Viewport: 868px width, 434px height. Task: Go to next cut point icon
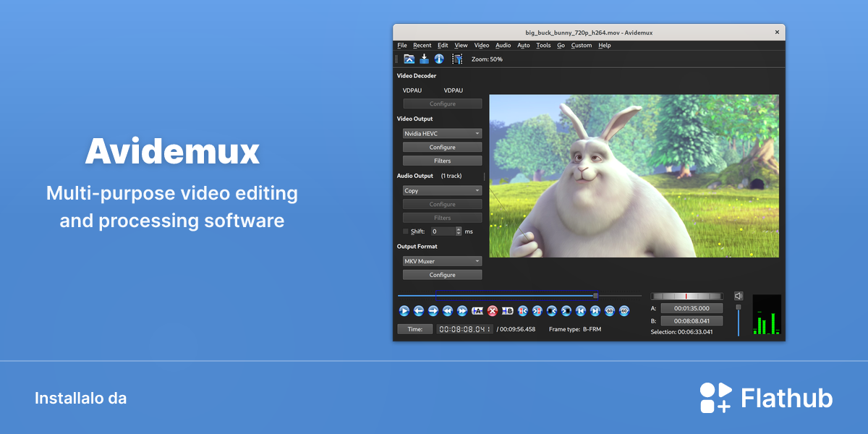[537, 311]
